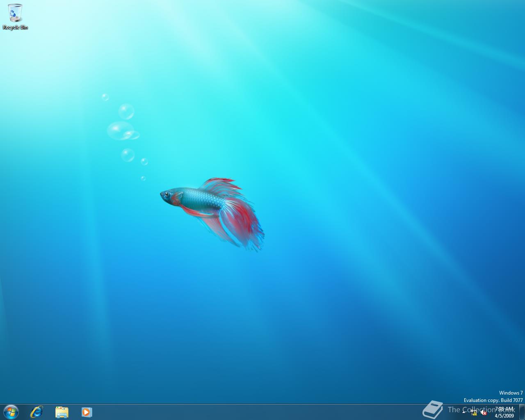This screenshot has height=420, width=525.
Task: Open the clock showing 7:18 AM
Action: 504,412
